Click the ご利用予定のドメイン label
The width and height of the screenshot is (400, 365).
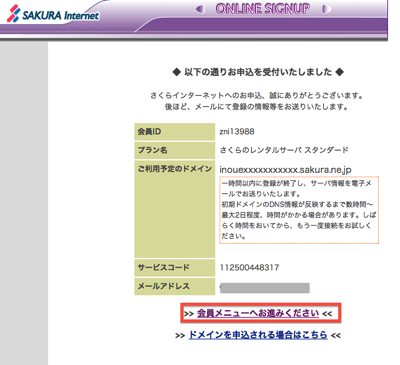tap(175, 169)
